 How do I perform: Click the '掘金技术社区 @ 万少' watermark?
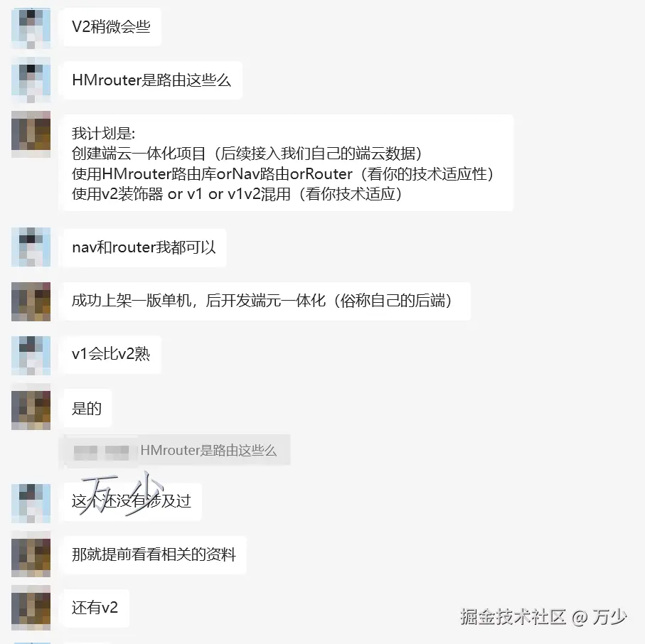coord(543,616)
